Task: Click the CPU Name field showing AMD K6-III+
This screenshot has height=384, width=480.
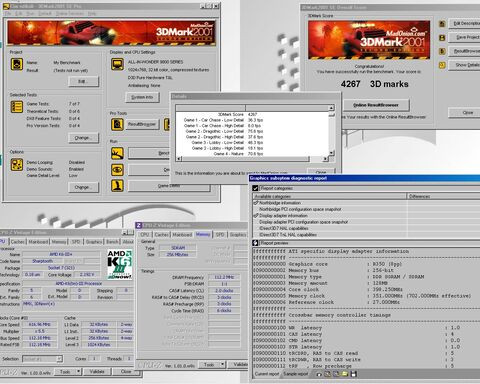Action: point(61,254)
